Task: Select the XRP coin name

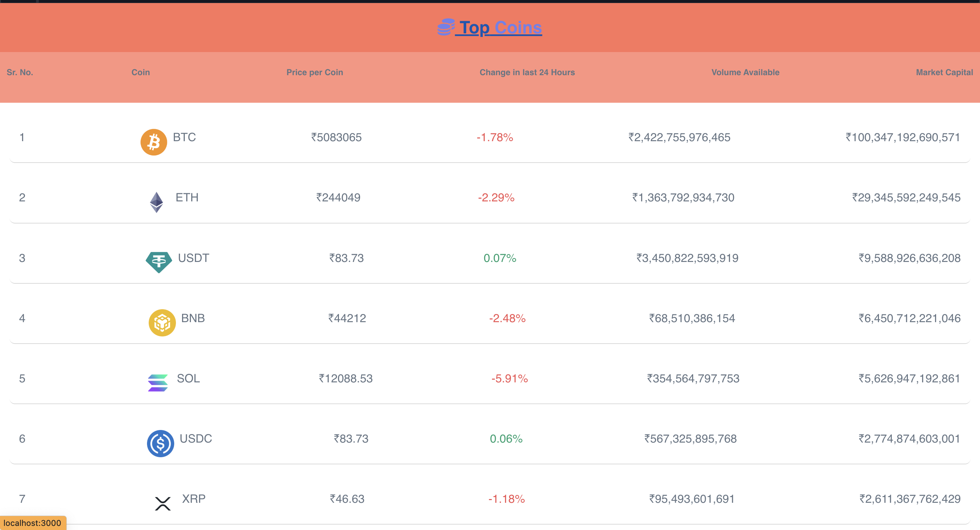Action: click(194, 498)
